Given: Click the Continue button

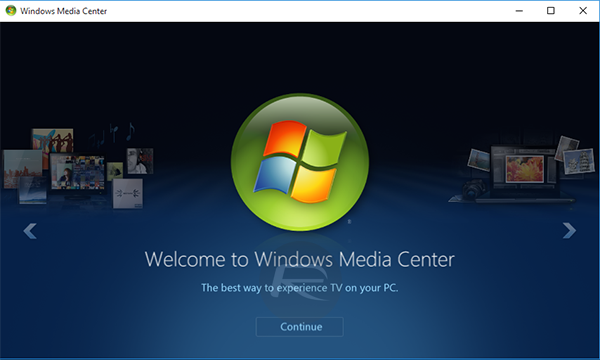Looking at the screenshot, I should pyautogui.click(x=300, y=327).
